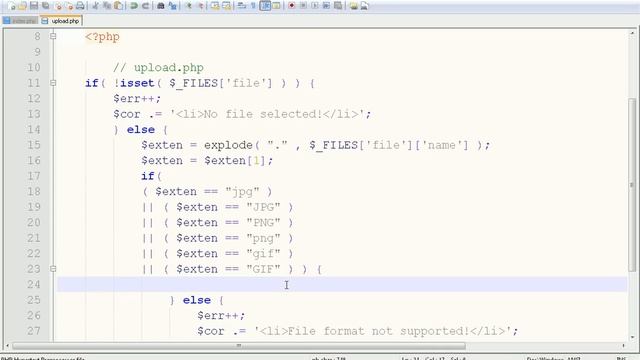Cut selection with the scissors icon
Image resolution: width=640 pixels, height=360 pixels.
pos(96,6)
